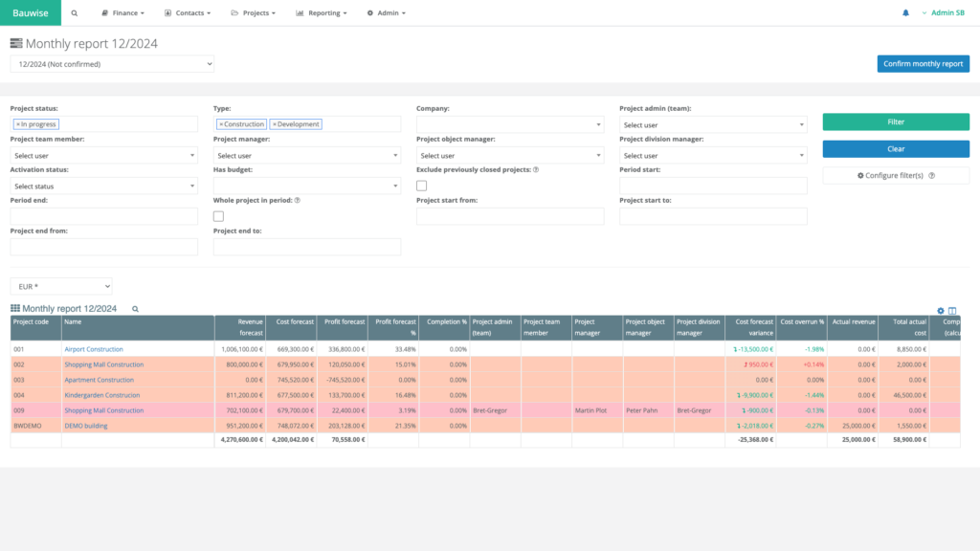Click help icon next to Whole project in period
Viewport: 980px width, 551px height.
pyautogui.click(x=298, y=200)
